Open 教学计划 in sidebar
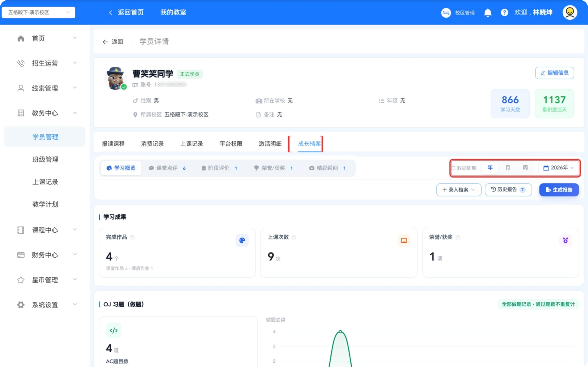This screenshot has height=367, width=588. point(45,204)
